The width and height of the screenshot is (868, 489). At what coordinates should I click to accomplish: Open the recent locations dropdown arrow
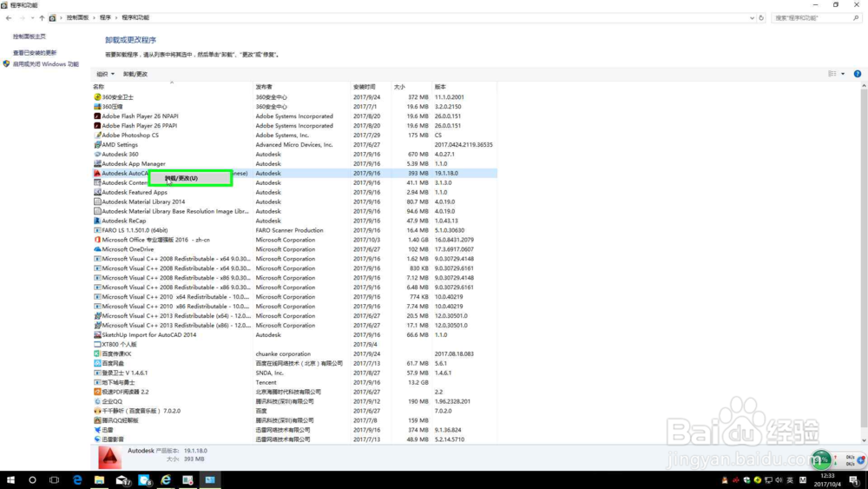(x=32, y=17)
